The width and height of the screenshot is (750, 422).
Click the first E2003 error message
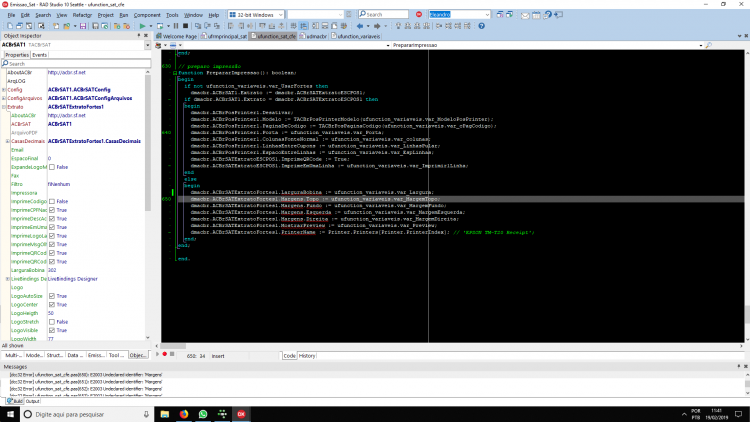[86, 375]
